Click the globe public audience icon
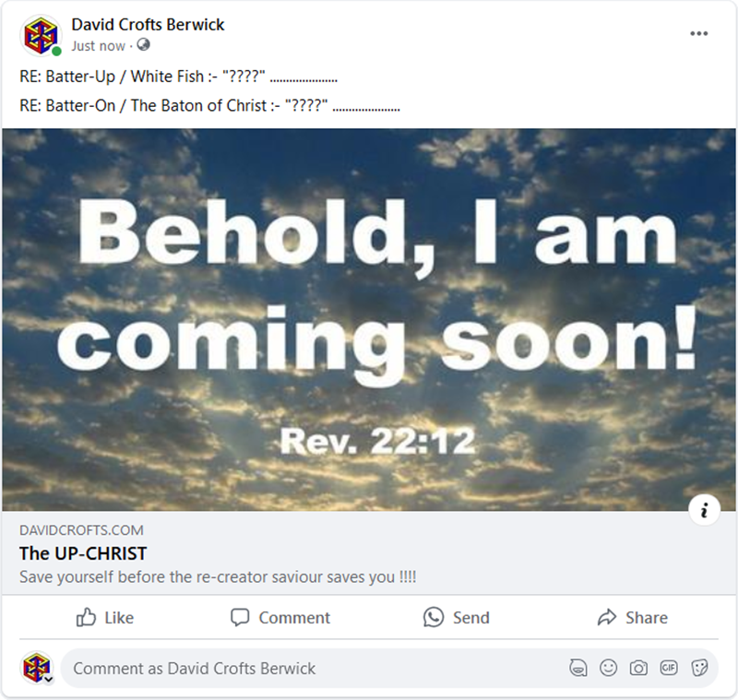This screenshot has width=738, height=700. click(x=144, y=45)
